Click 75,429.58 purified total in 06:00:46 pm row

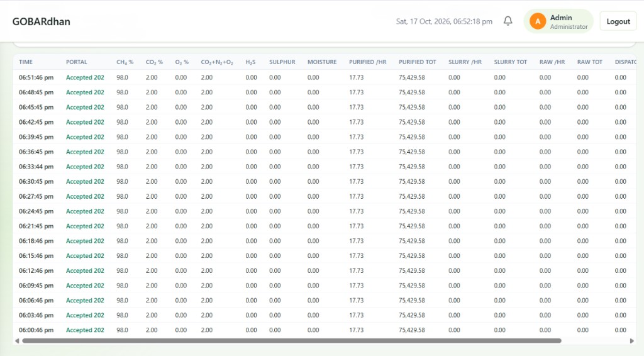pos(411,330)
